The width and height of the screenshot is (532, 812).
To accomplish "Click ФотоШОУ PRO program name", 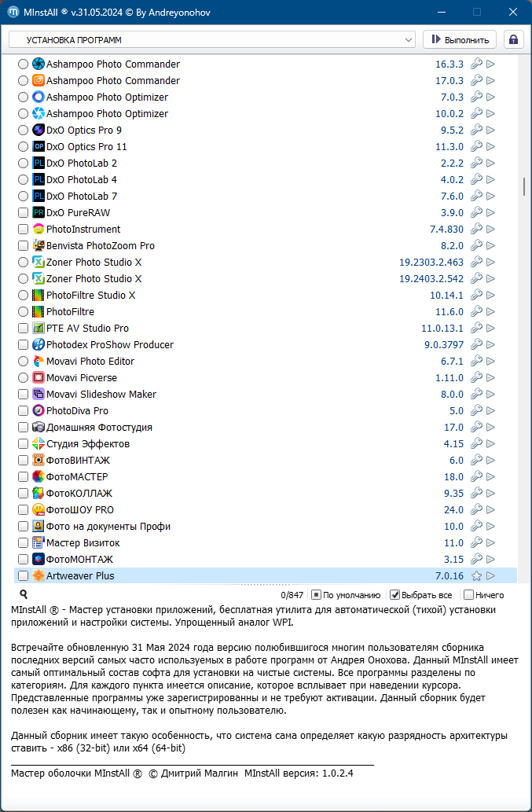I will 80,509.
